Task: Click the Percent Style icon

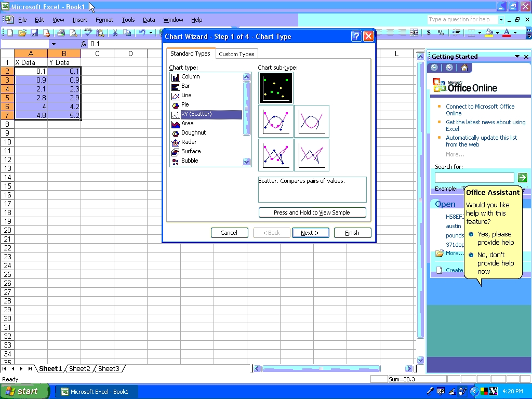Action: (441, 33)
